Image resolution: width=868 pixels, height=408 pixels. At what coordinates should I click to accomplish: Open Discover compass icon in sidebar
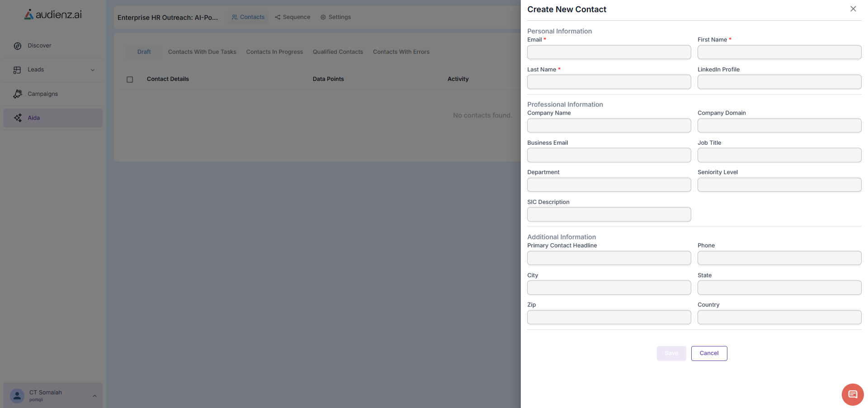coord(18,46)
